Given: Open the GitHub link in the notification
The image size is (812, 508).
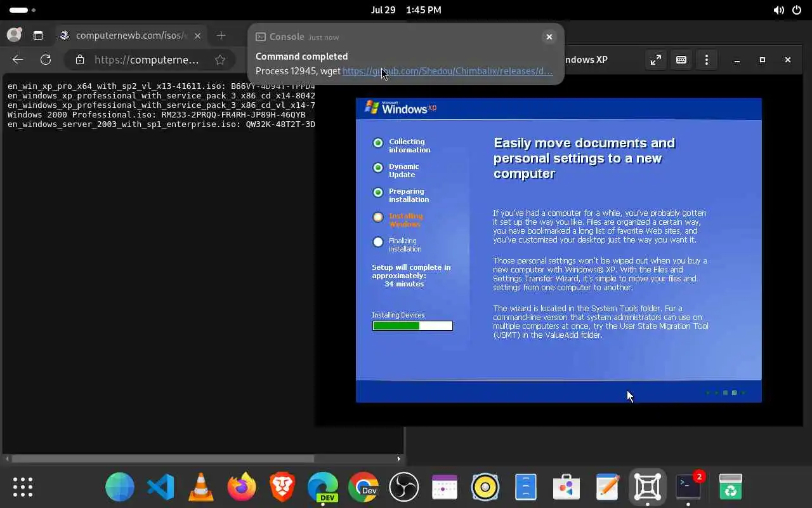Looking at the screenshot, I should (448, 71).
